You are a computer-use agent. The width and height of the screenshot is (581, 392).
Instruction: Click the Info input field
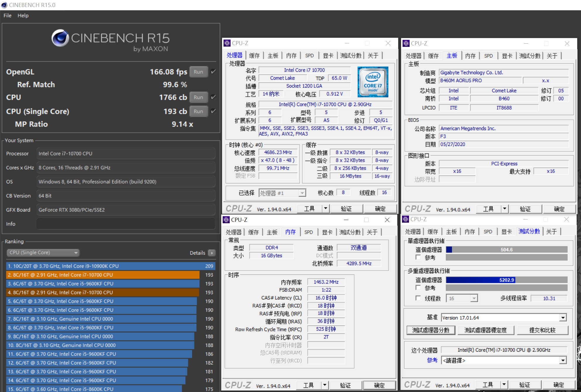click(x=126, y=224)
